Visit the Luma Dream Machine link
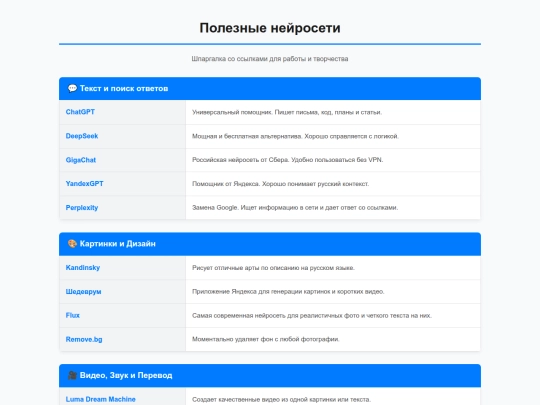The width and height of the screenshot is (540, 405). pyautogui.click(x=101, y=399)
